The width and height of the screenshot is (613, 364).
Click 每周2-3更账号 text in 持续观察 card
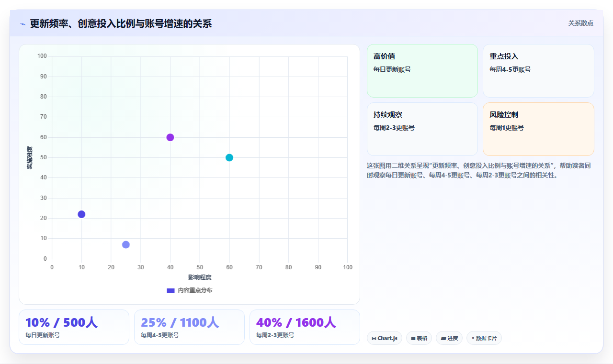click(x=394, y=128)
